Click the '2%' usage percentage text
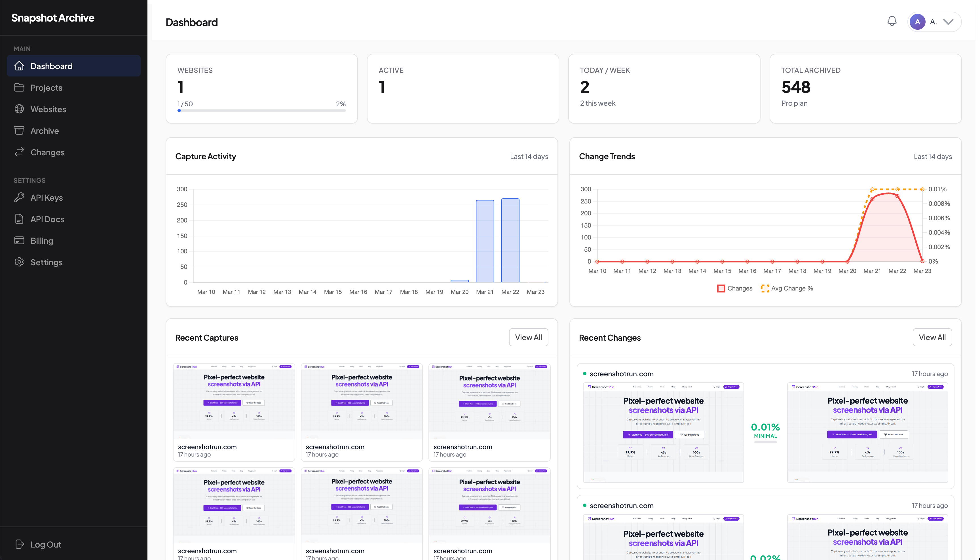 (341, 104)
